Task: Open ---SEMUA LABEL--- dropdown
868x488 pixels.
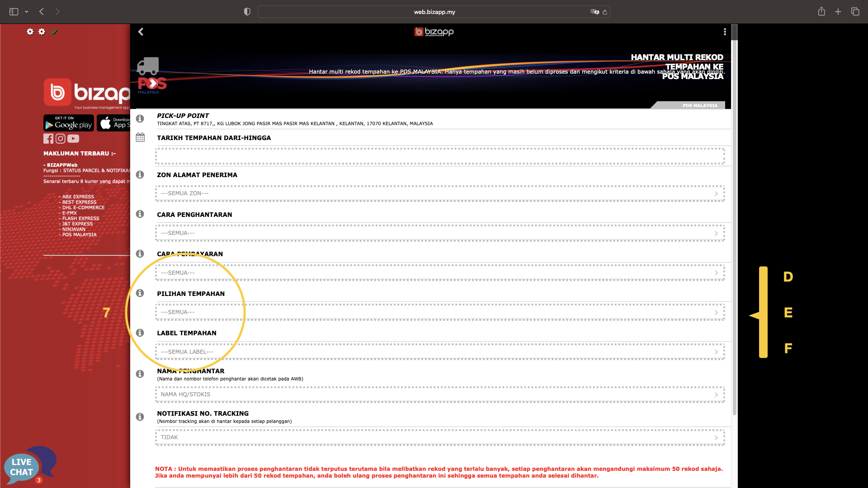Action: pos(440,352)
